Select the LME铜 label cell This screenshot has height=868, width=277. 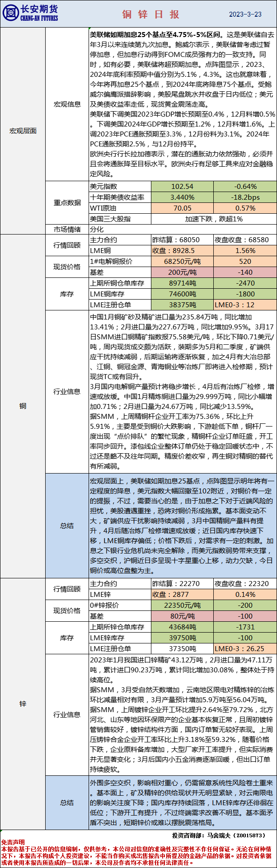click(120, 251)
